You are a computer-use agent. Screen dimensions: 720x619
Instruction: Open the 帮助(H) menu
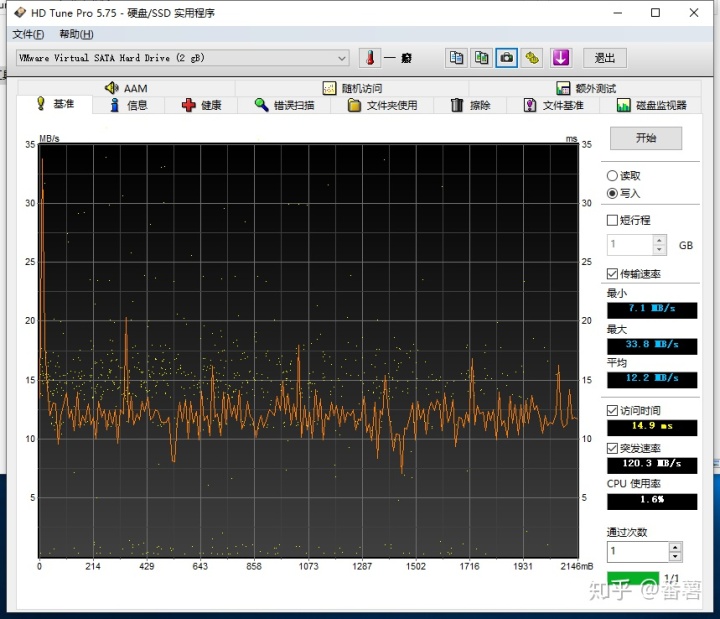[x=76, y=34]
